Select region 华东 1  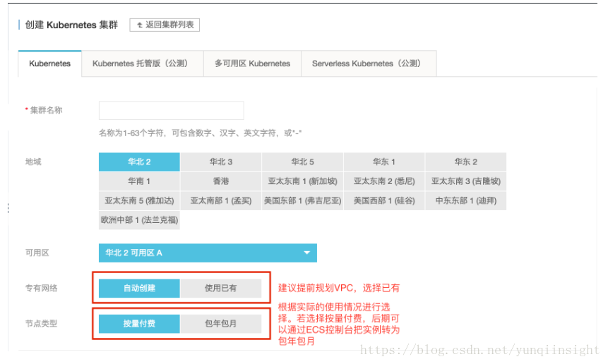tap(384, 162)
